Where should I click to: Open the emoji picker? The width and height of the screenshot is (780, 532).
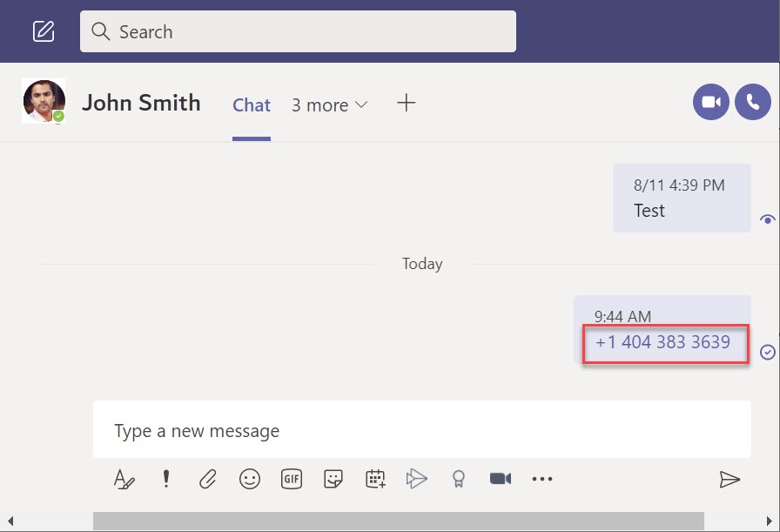point(250,479)
